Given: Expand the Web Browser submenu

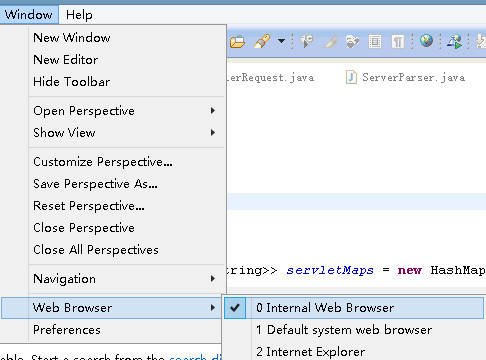Looking at the screenshot, I should (112, 308).
